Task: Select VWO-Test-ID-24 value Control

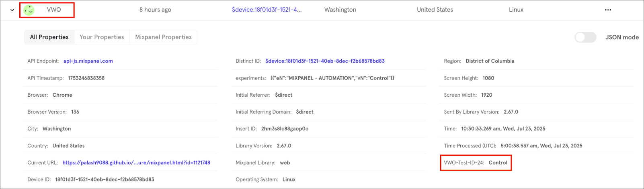Action: [x=498, y=163]
